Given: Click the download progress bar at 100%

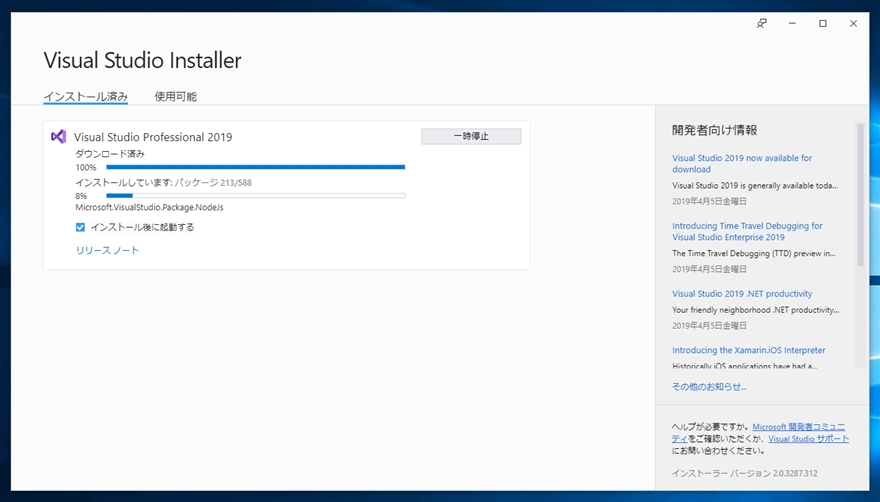Looking at the screenshot, I should pos(255,167).
